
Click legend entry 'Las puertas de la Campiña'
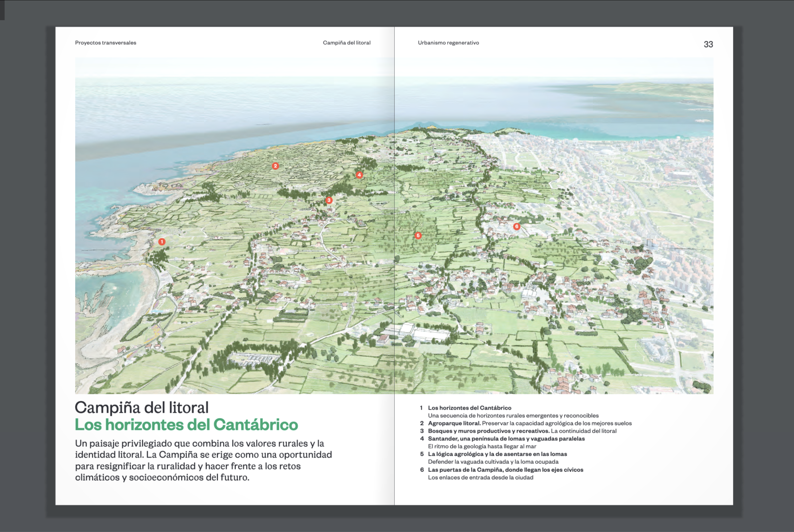pyautogui.click(x=505, y=470)
